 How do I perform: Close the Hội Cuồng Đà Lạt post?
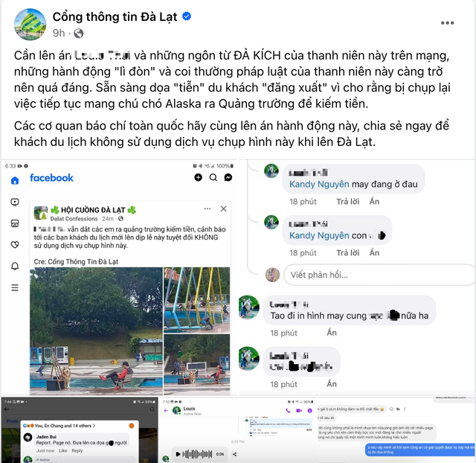pos(223,208)
